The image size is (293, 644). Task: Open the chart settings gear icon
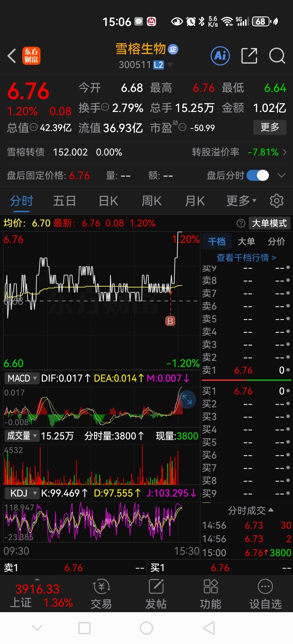point(277,201)
